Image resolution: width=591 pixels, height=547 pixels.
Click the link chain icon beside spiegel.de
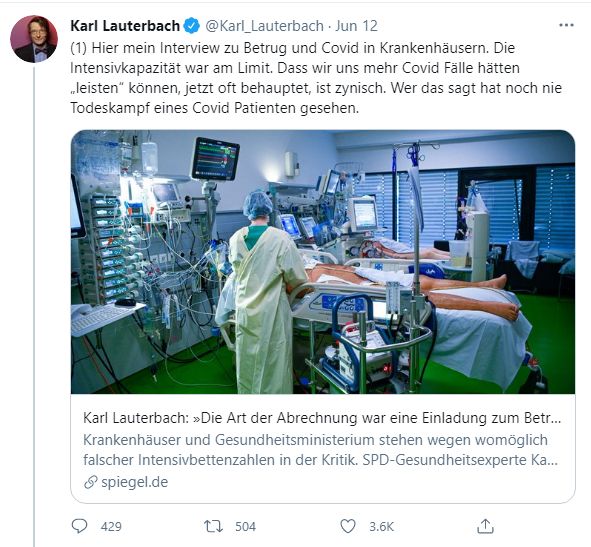pos(90,482)
